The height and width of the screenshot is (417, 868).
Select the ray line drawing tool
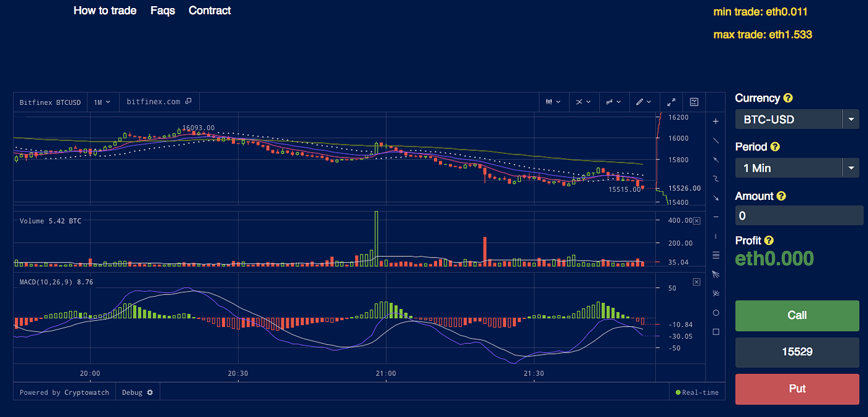[x=715, y=159]
